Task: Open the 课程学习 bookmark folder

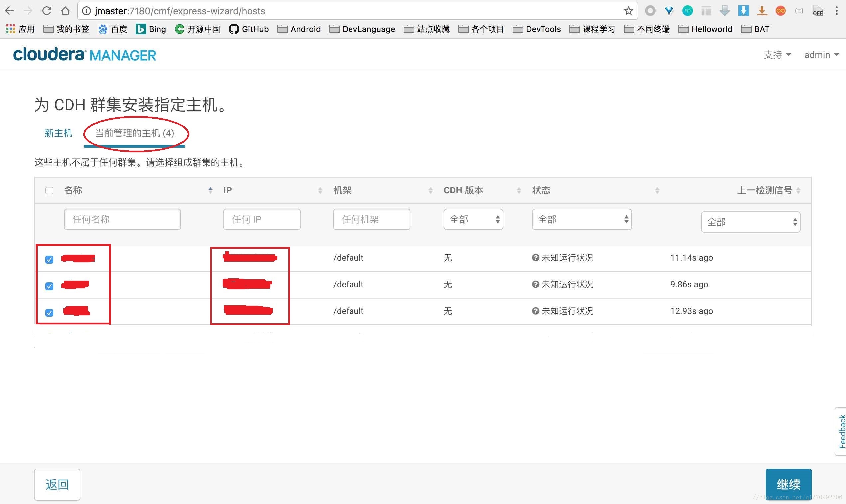Action: tap(592, 29)
